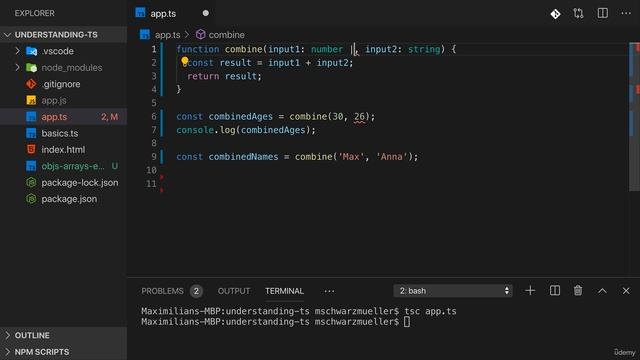Click the app.ts breadcrumb item

(x=167, y=35)
